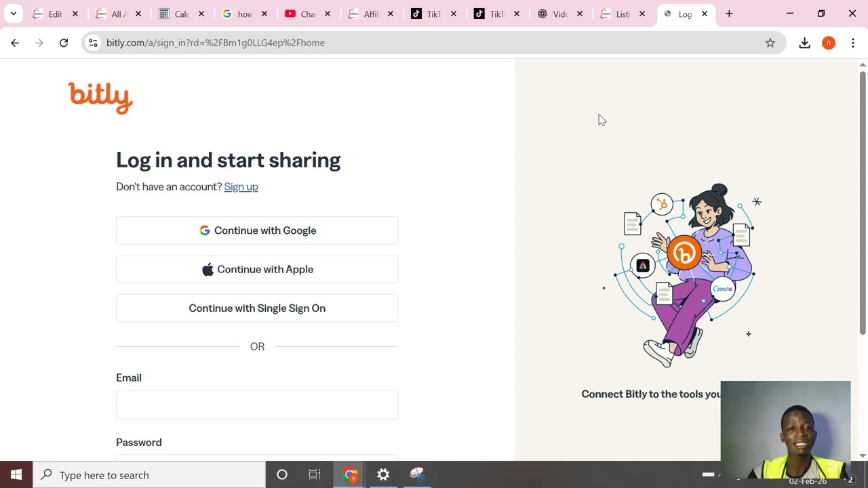Screen dimensions: 868x488
Task: Open Chrome three-dot menu
Action: pos(853,43)
